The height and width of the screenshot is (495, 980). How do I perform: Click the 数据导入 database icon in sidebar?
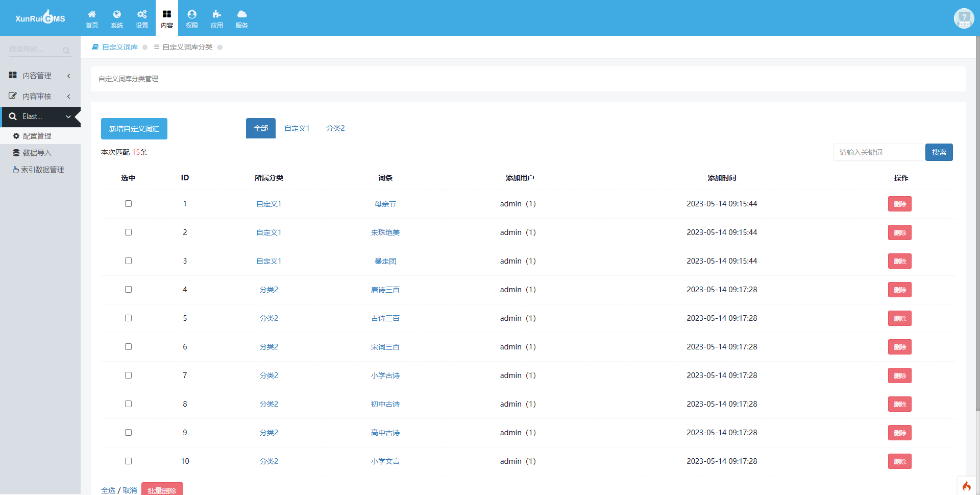(16, 153)
